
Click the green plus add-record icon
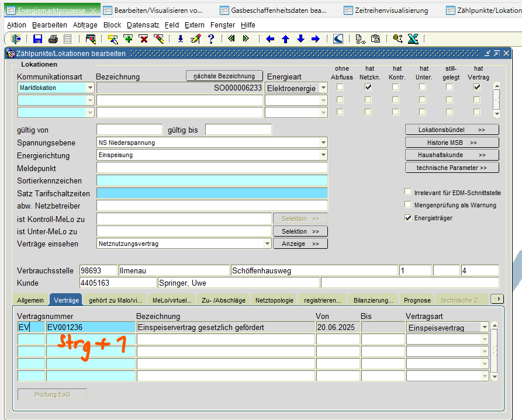(x=128, y=39)
